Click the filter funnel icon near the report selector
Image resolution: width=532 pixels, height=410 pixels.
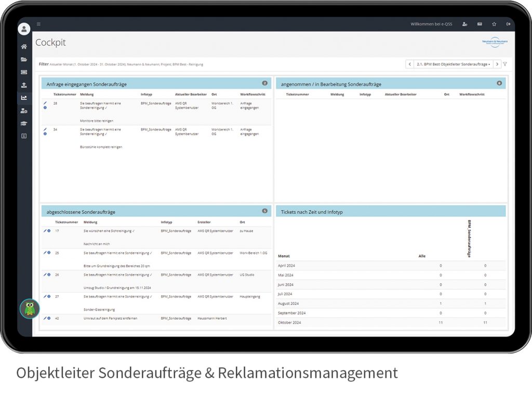coord(505,64)
